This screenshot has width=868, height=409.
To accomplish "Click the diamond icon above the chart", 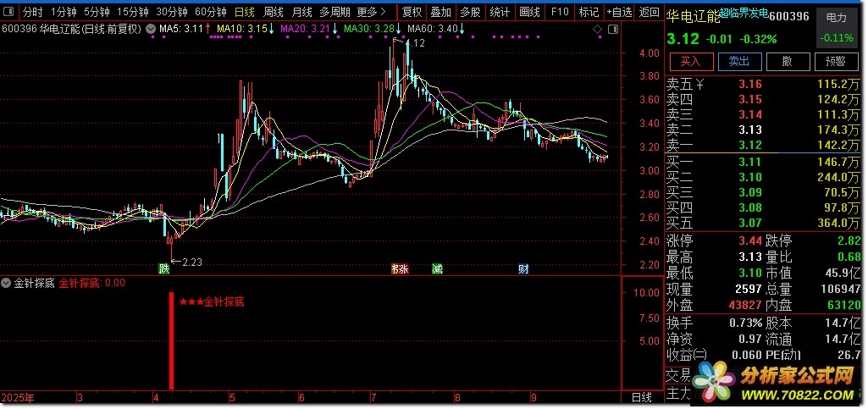I will (597, 29).
